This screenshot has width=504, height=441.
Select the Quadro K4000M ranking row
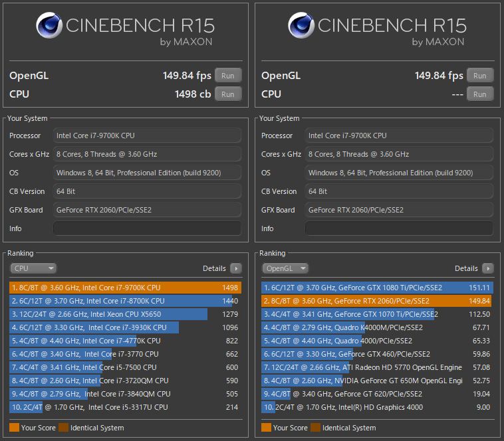[x=378, y=327]
